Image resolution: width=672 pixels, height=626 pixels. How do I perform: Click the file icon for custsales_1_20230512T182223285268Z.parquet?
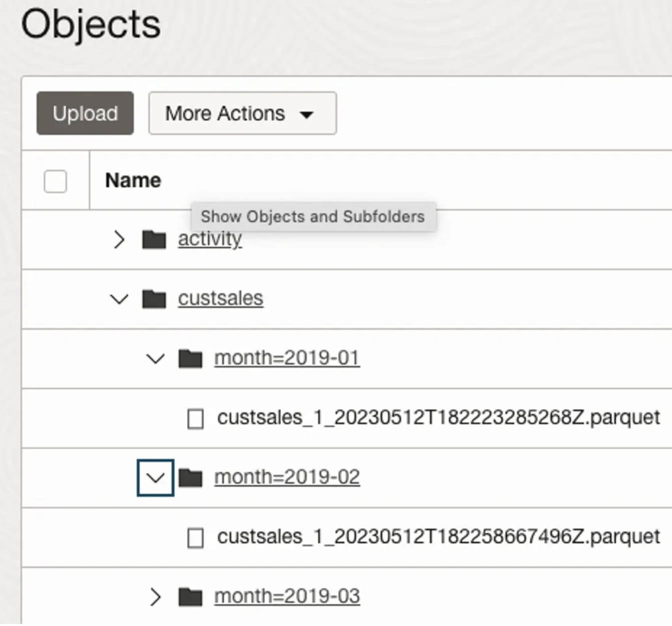point(196,417)
